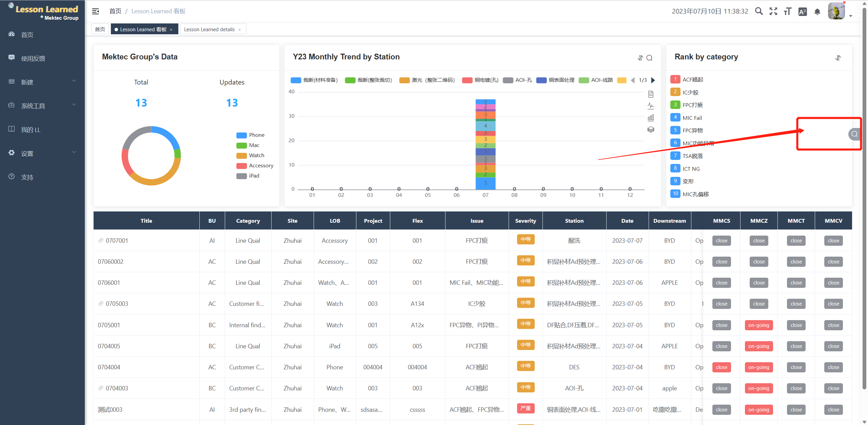This screenshot has height=425, width=868.
Task: Click the 严重 severity tag for 测试0003
Action: (526, 408)
